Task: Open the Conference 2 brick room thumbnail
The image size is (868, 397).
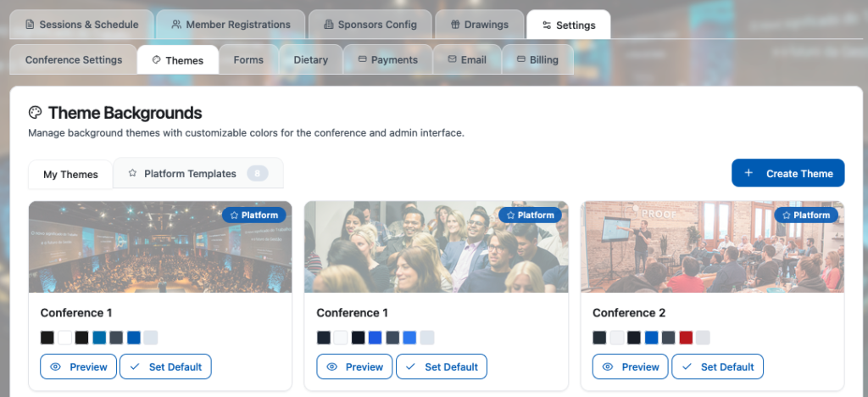Action: pos(712,247)
